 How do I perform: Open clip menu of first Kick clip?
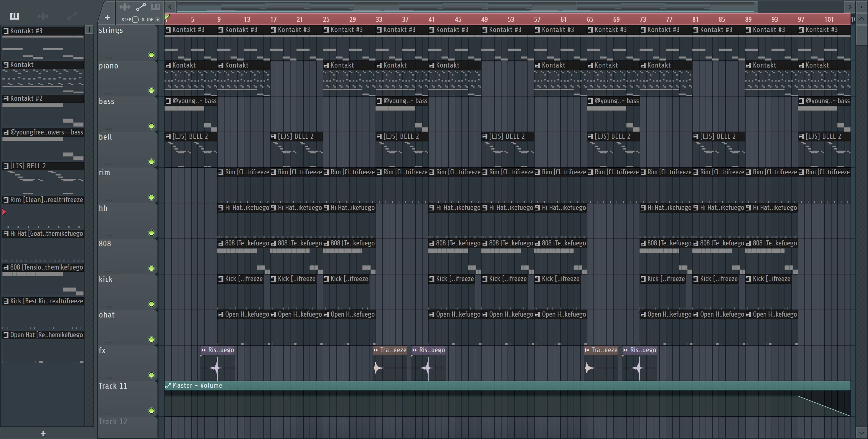pos(221,279)
